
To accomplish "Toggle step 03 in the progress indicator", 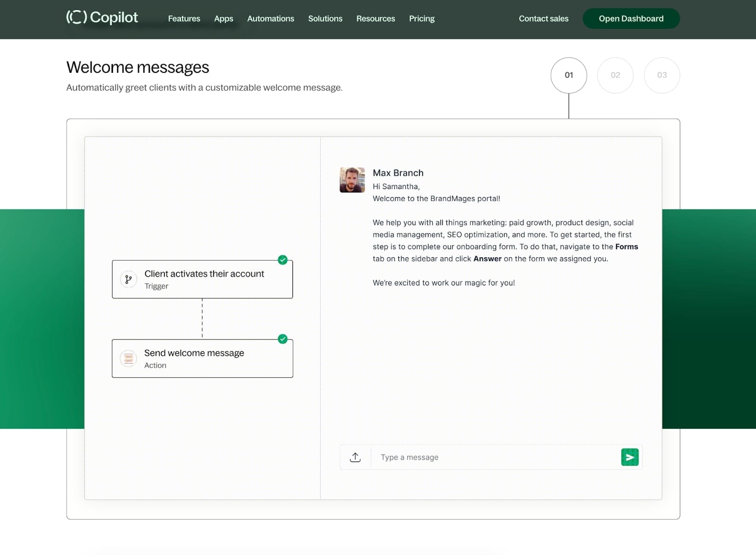I will click(x=661, y=75).
